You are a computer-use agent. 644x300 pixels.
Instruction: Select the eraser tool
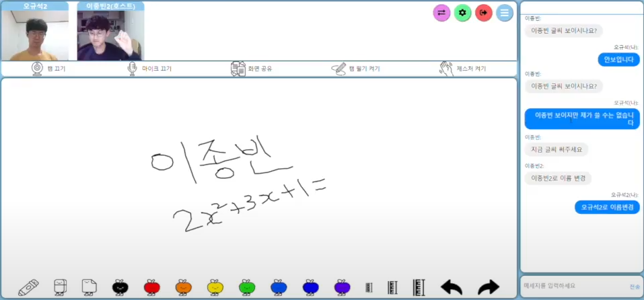[61, 287]
